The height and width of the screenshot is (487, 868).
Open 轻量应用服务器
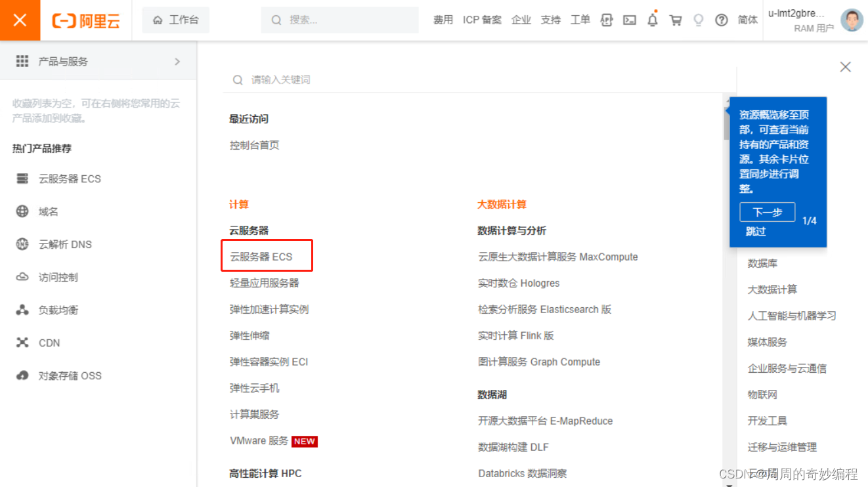pyautogui.click(x=264, y=283)
